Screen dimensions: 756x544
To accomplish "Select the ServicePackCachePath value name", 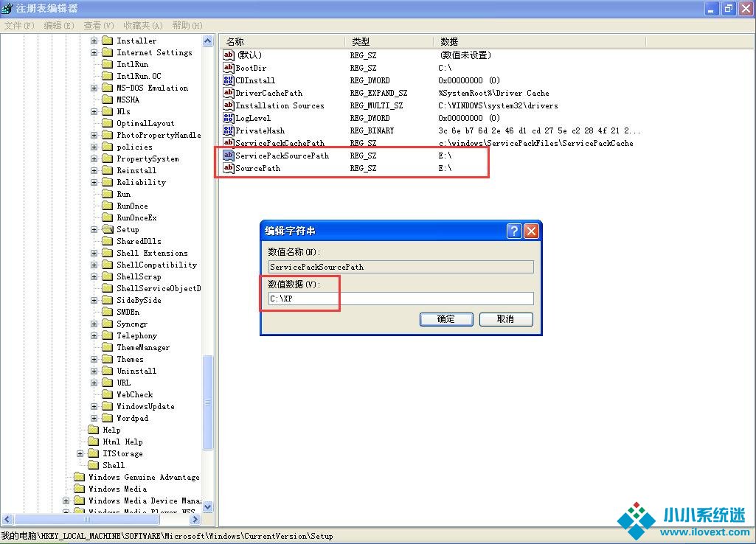I will click(x=280, y=143).
